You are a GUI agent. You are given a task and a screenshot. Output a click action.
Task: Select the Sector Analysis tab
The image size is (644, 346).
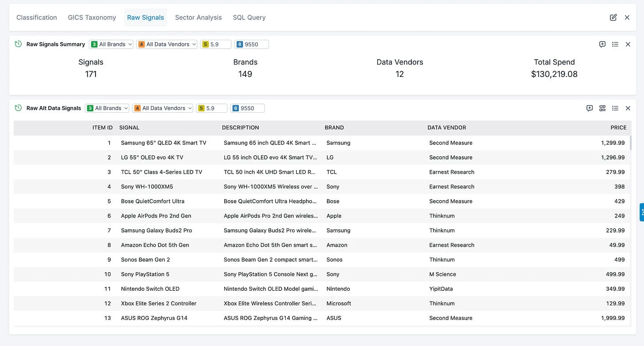[198, 17]
